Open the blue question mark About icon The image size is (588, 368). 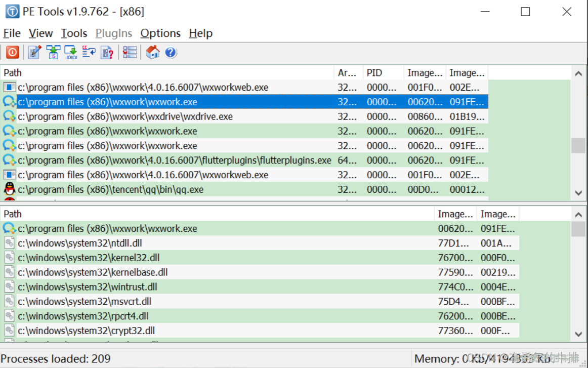point(171,52)
